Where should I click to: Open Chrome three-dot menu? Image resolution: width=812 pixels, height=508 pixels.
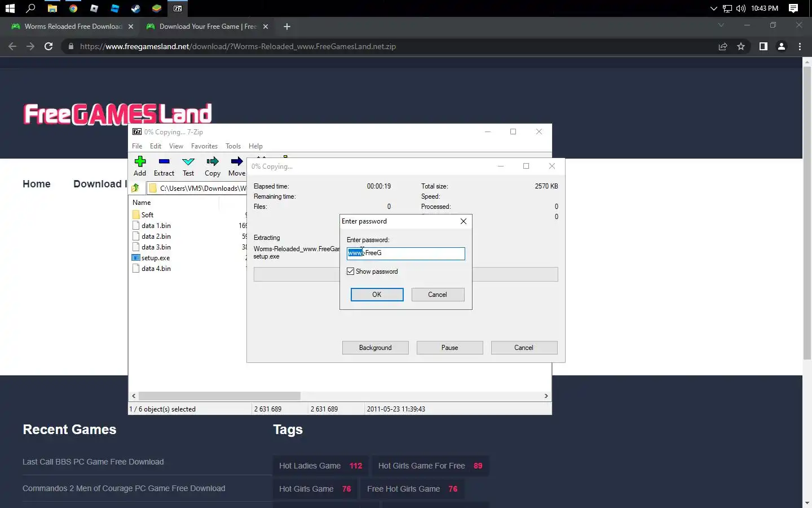tap(800, 46)
